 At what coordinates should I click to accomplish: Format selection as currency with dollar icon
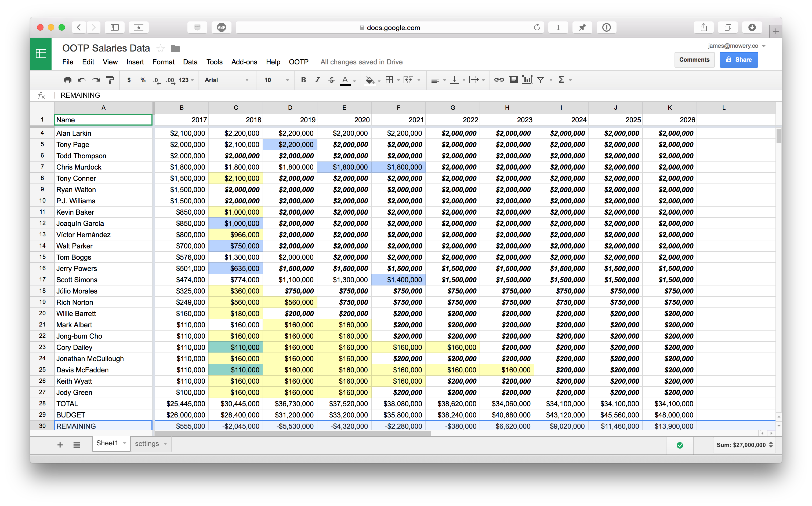(x=129, y=80)
